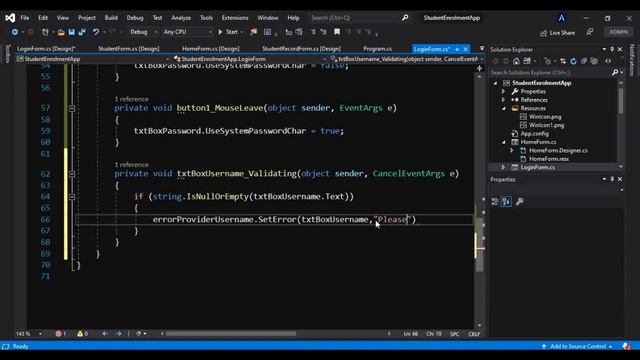Viewport: 640px width, 360px height.
Task: Click Live Share button
Action: point(558,33)
